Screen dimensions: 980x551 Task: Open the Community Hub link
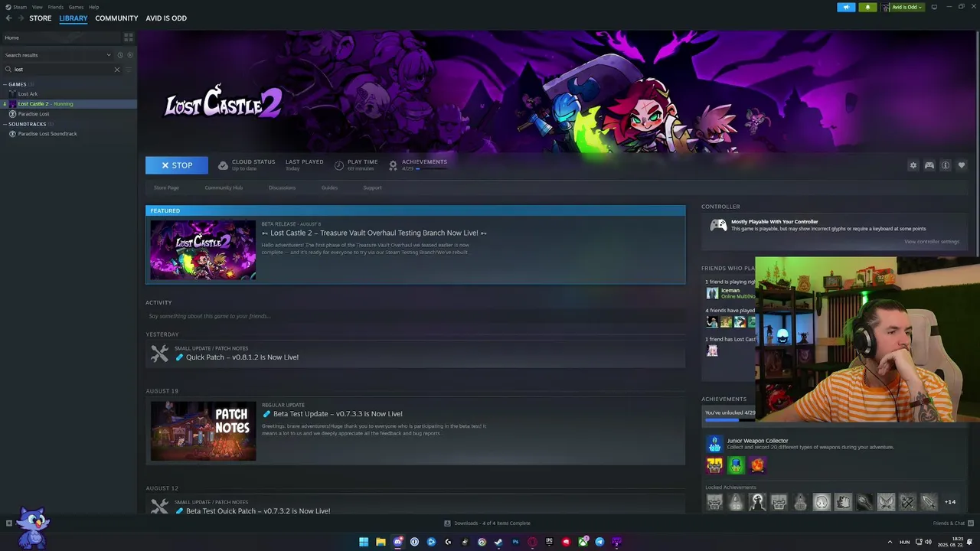[224, 187]
